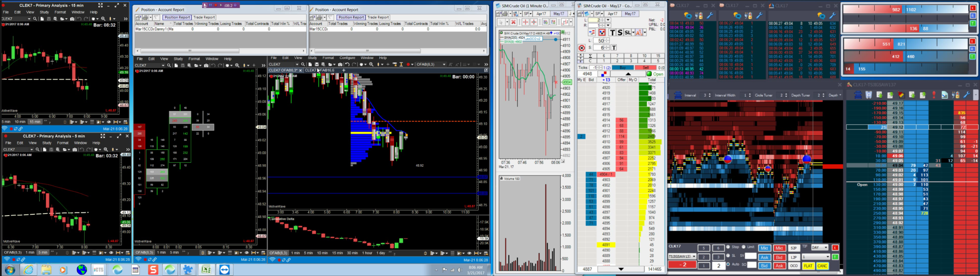The height and width of the screenshot is (276, 980).
Task: Click the SV input field in the order panel
Action: coord(750,256)
